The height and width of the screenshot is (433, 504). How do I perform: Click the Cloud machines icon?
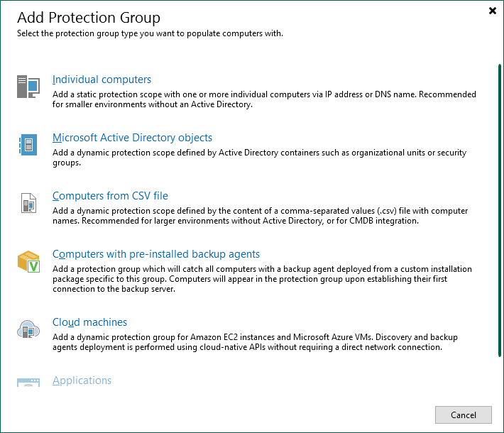[x=28, y=329]
